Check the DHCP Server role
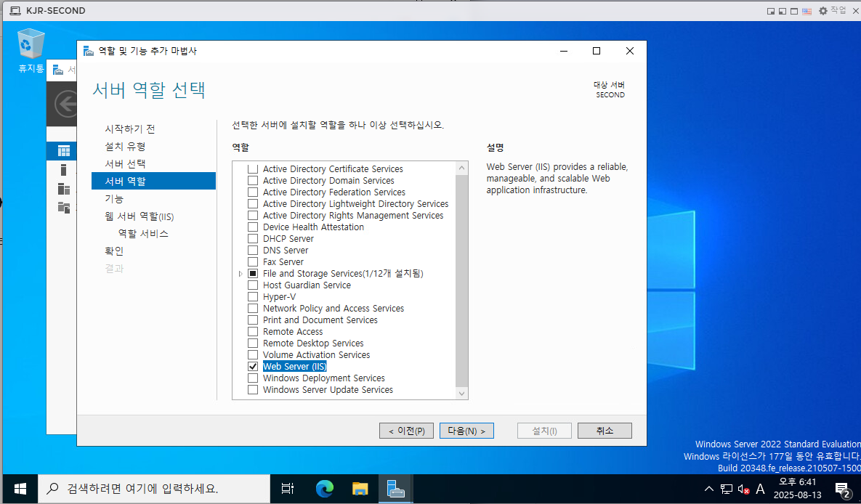The width and height of the screenshot is (861, 504). tap(253, 239)
